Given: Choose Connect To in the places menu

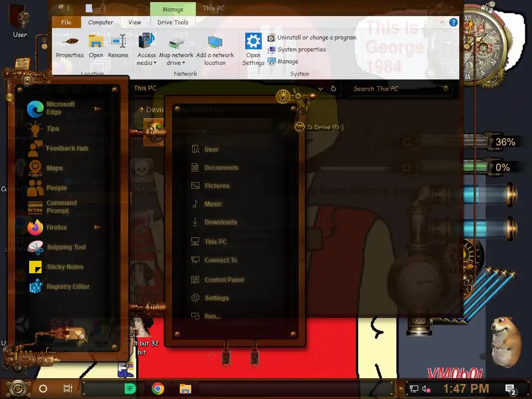Looking at the screenshot, I should point(214,260).
